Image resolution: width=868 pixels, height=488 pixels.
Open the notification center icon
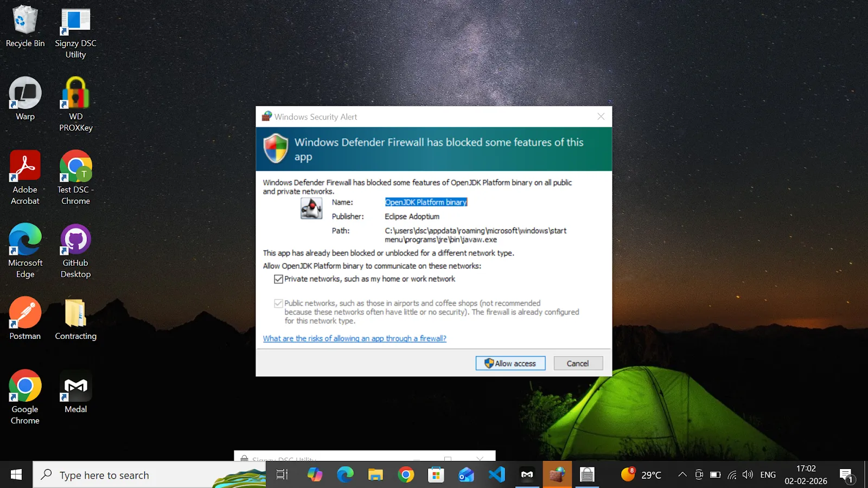[x=847, y=476]
